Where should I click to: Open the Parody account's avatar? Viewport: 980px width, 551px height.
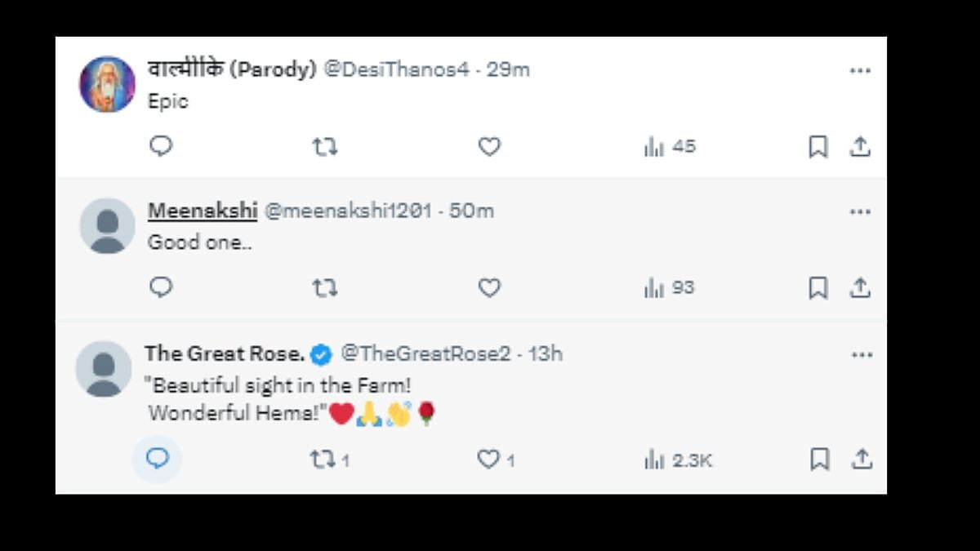coord(107,84)
